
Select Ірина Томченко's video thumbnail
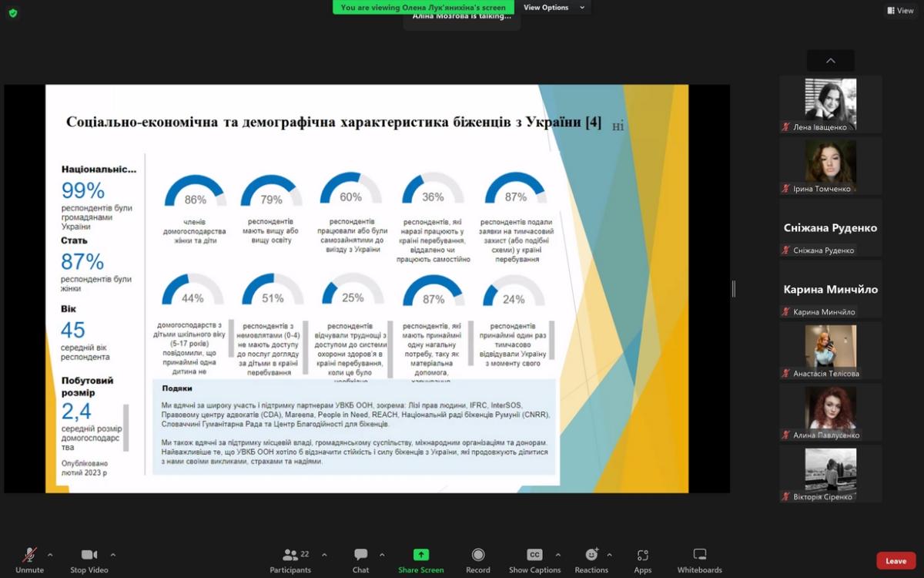(x=831, y=166)
